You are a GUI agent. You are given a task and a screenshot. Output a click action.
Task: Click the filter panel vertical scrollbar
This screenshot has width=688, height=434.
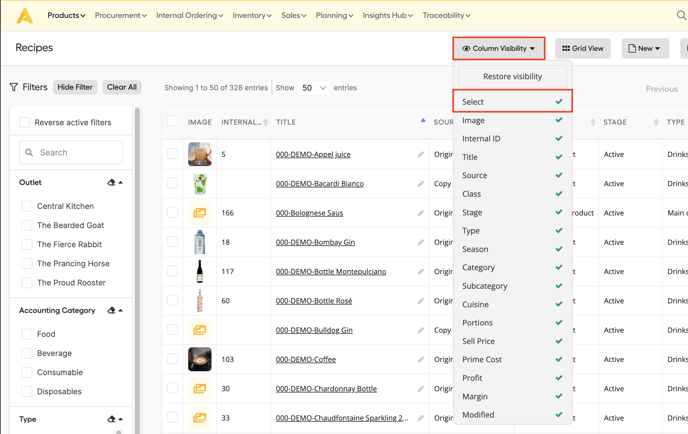click(137, 268)
